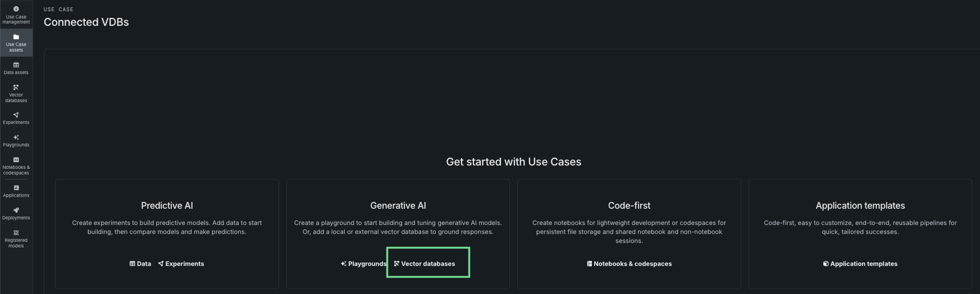Go to Deployments in the sidebar
The image size is (980, 294).
[x=16, y=213]
